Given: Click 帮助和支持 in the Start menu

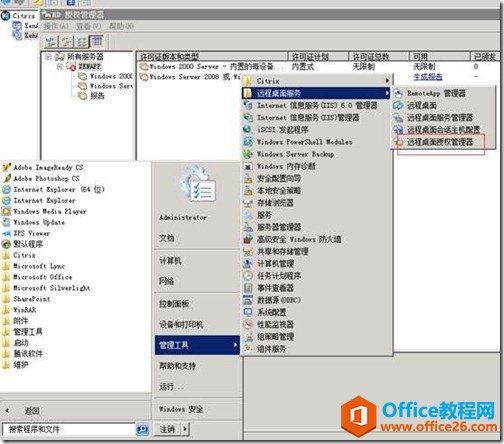Looking at the screenshot, I should [177, 366].
